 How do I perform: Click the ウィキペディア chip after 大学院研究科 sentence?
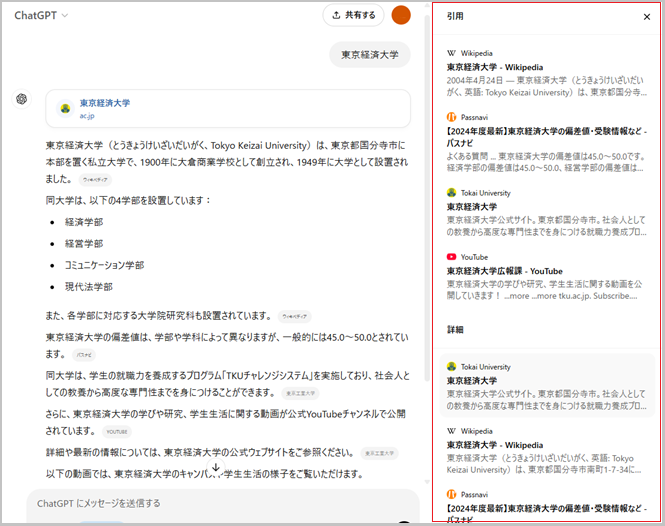(x=295, y=316)
